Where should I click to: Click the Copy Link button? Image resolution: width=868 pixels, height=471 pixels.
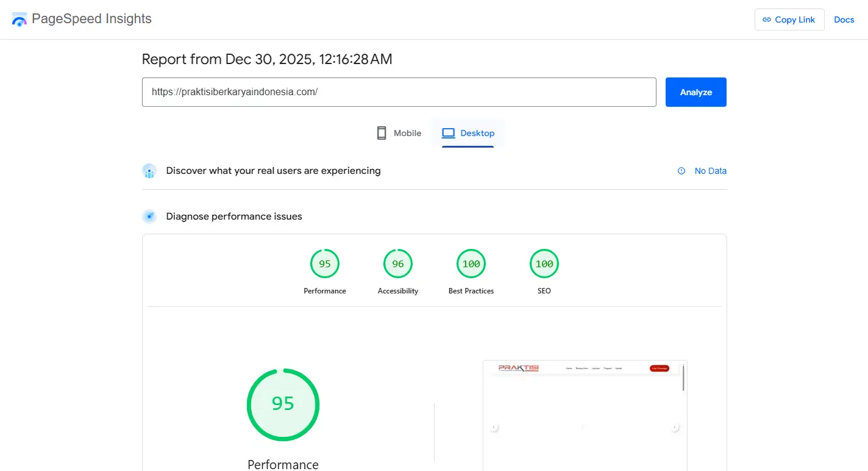click(789, 19)
